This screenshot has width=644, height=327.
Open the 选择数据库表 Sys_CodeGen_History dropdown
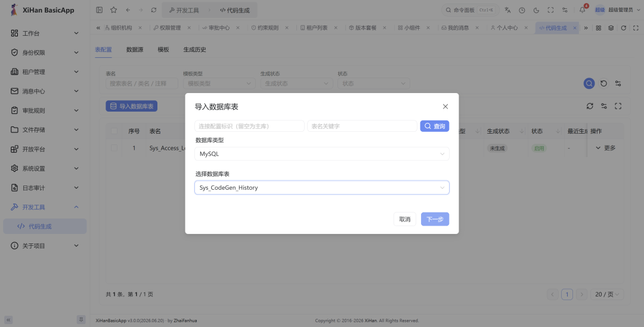[321, 188]
